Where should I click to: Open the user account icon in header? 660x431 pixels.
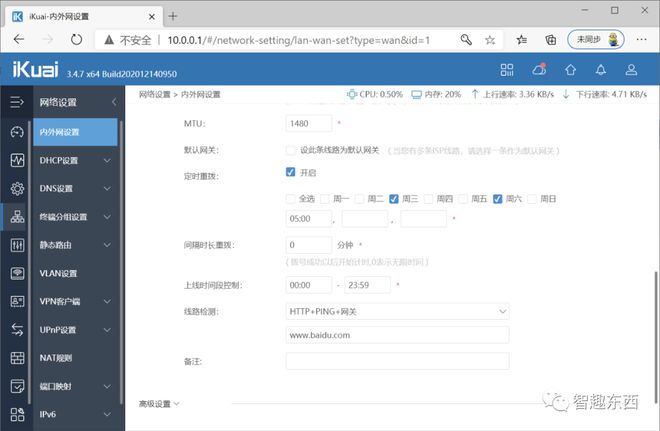click(x=633, y=70)
